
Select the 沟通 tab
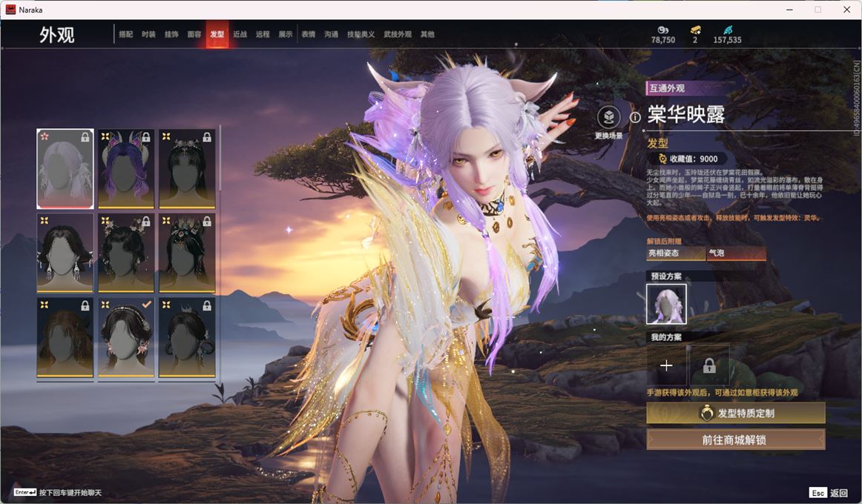pos(331,34)
